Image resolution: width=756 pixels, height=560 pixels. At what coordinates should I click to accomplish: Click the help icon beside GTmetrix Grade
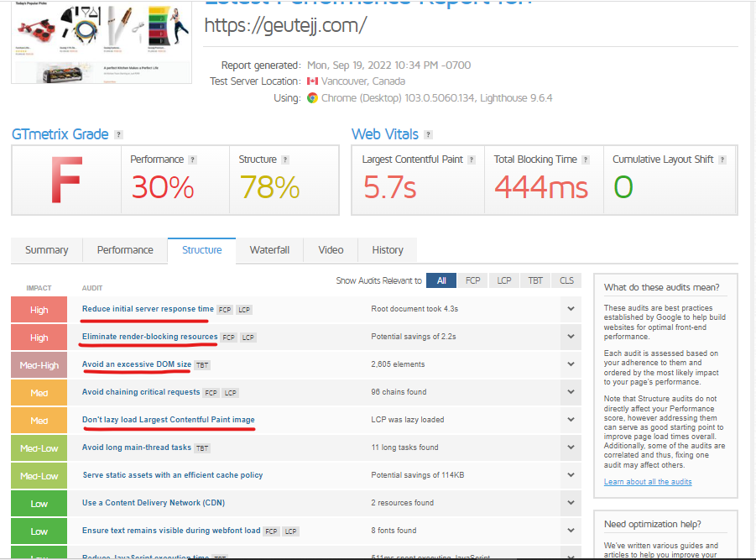(118, 134)
